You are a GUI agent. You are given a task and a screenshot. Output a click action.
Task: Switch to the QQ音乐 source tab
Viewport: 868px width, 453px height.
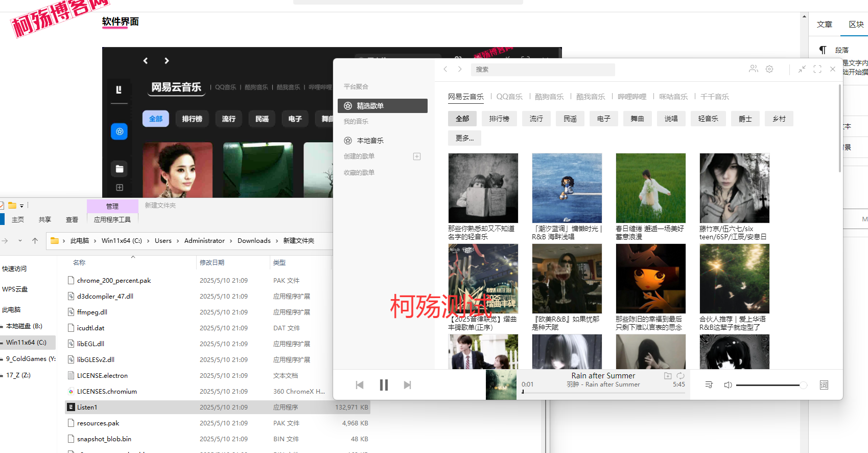[509, 97]
